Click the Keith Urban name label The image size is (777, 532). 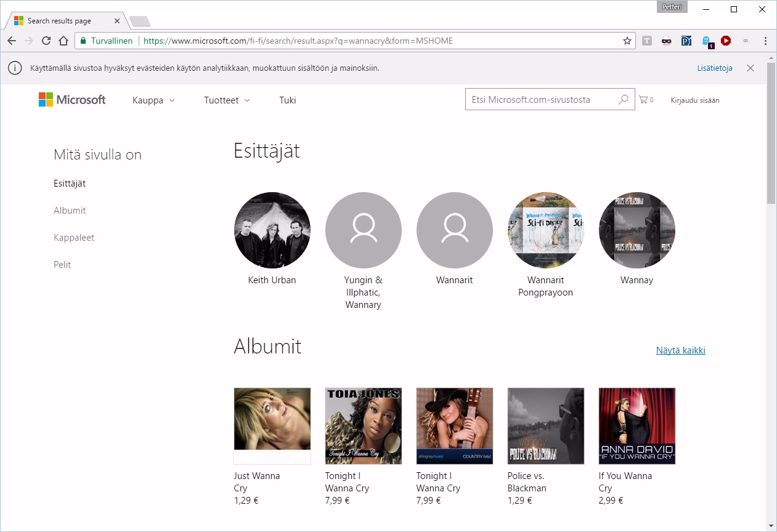click(x=272, y=280)
